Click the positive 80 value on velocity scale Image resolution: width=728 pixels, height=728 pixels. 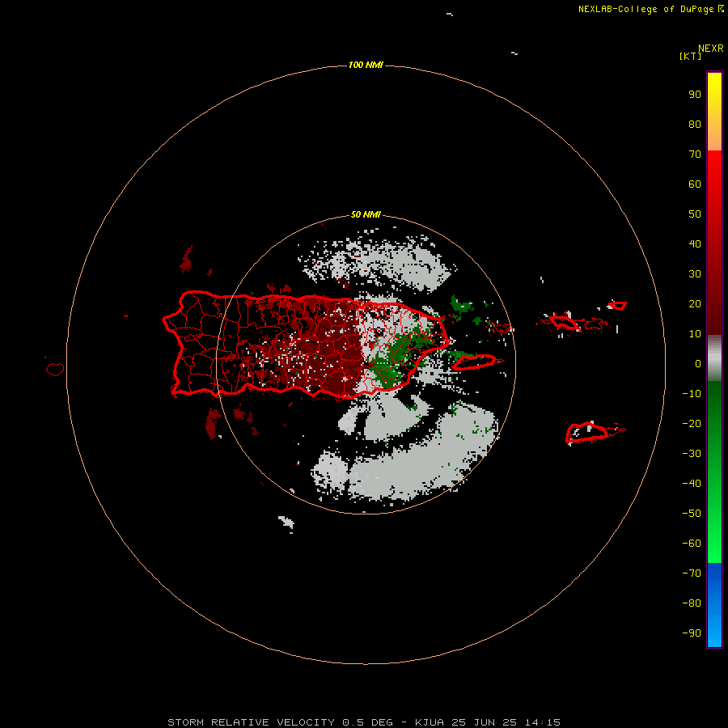695,125
